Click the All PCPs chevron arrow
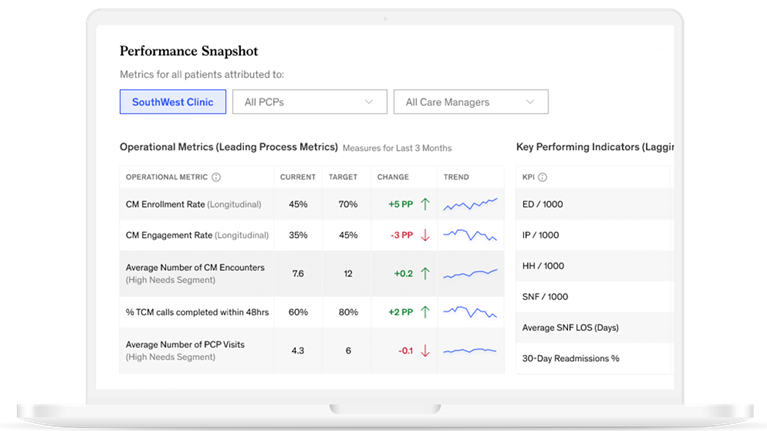Viewport: 767px width, 431px height. click(370, 102)
